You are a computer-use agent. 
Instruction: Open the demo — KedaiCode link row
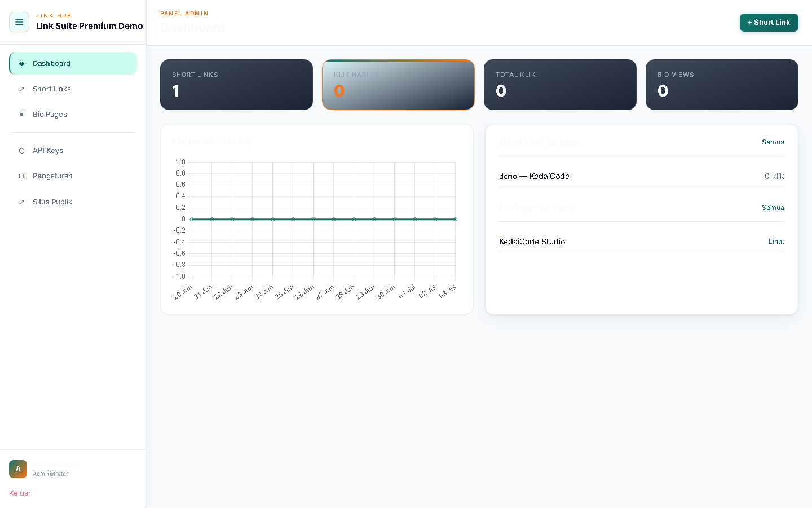click(x=642, y=176)
